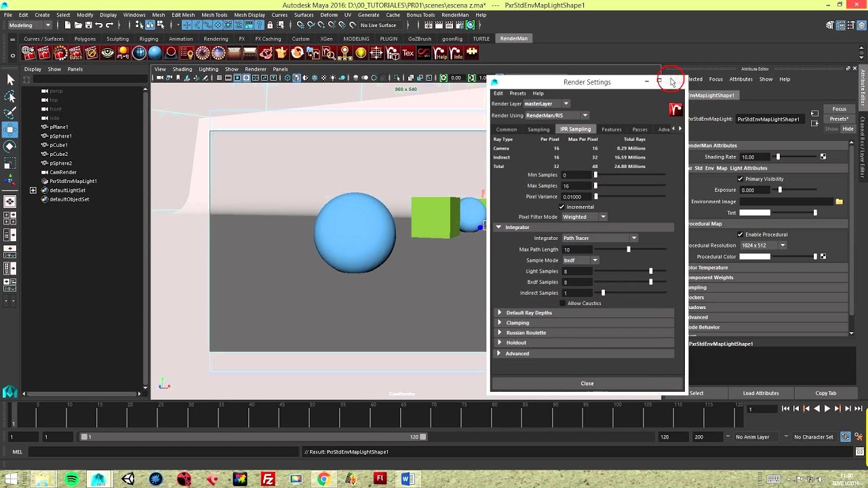Click the teapot shelf icon

(x=266, y=53)
